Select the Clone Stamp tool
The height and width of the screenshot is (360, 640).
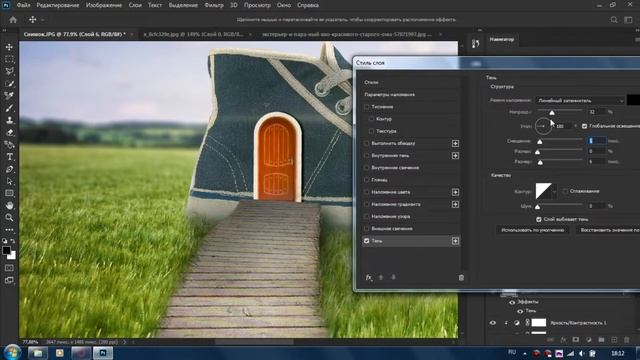pyautogui.click(x=9, y=120)
